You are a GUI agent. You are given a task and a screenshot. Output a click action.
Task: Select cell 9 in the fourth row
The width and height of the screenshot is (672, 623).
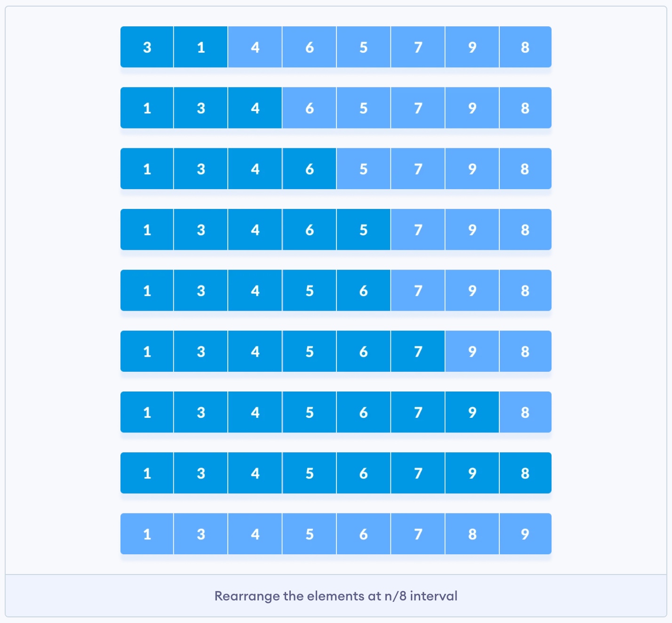click(x=472, y=230)
